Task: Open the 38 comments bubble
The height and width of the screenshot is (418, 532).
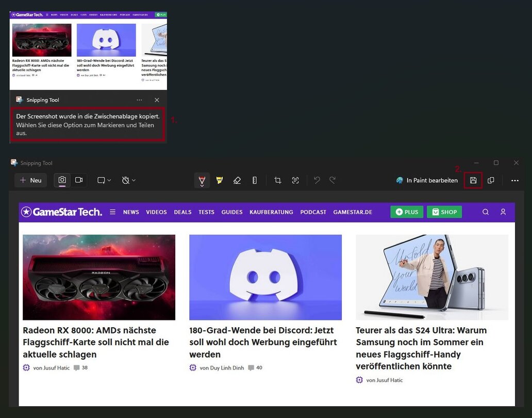Action: click(x=81, y=368)
